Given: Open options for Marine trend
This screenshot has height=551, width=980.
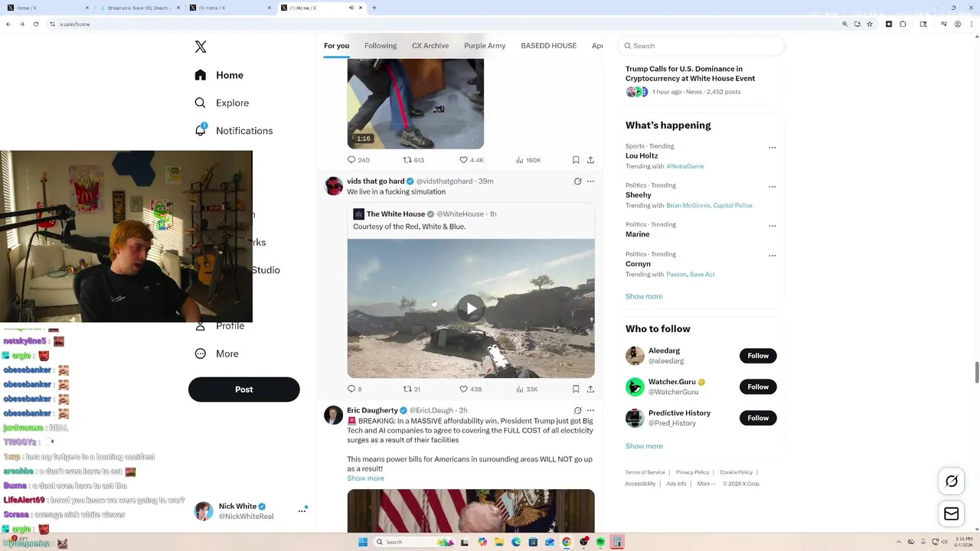Looking at the screenshot, I should [772, 226].
